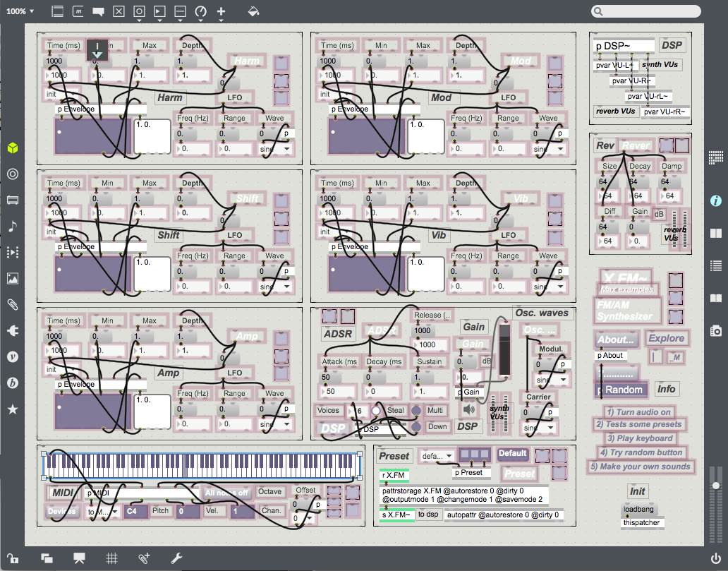Click the dial object icon in the toolbar
728x571 pixels.
[x=201, y=11]
